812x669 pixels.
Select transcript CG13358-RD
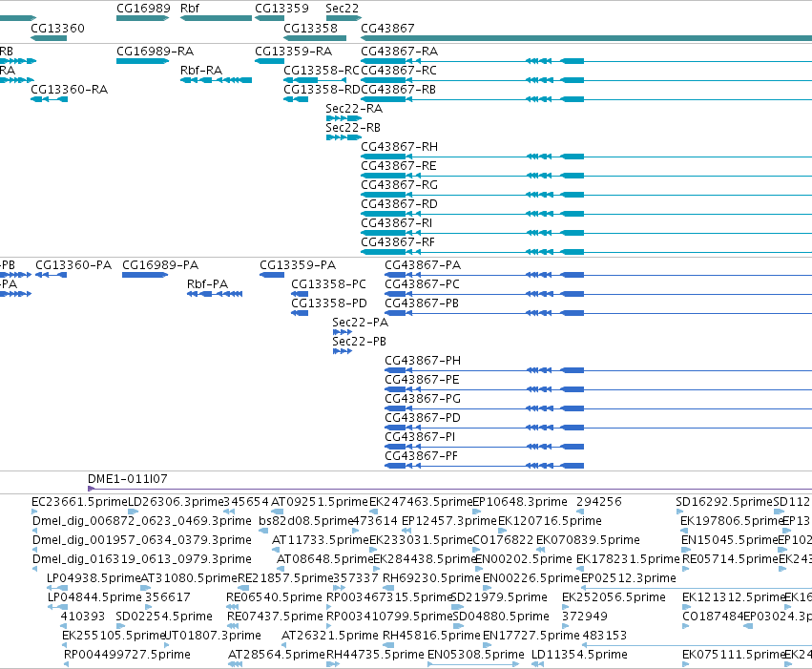pos(322,89)
